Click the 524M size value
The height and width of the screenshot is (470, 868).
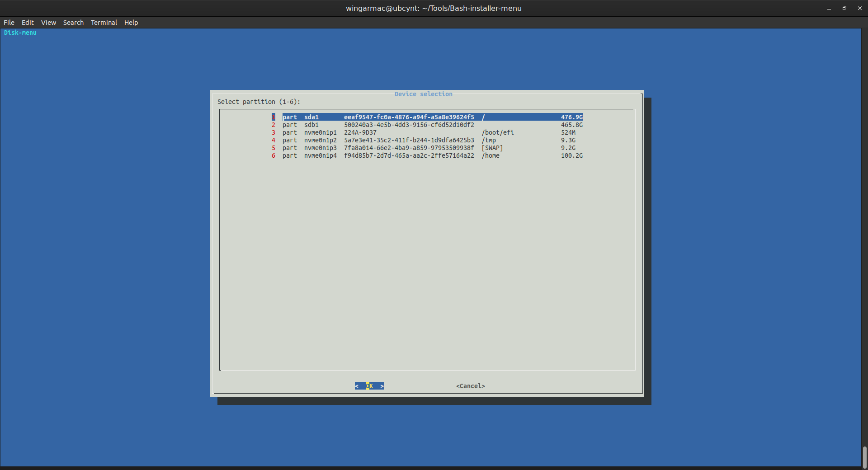pyautogui.click(x=568, y=132)
